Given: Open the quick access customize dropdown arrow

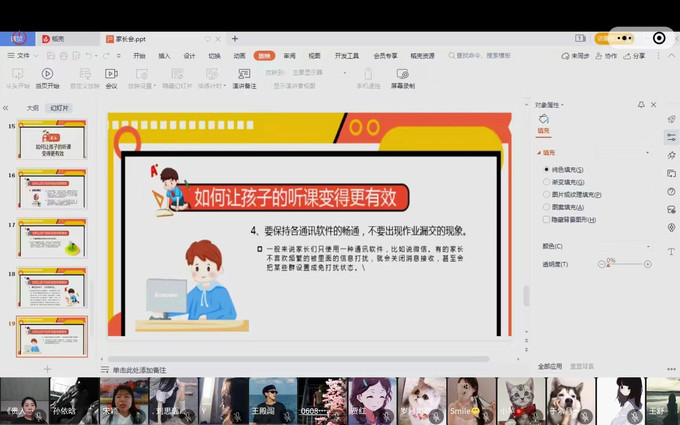Looking at the screenshot, I should 118,56.
